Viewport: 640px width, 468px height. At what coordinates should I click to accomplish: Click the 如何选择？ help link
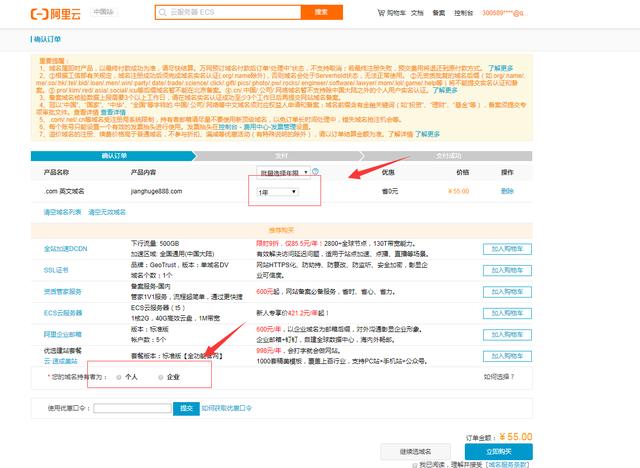(x=499, y=377)
